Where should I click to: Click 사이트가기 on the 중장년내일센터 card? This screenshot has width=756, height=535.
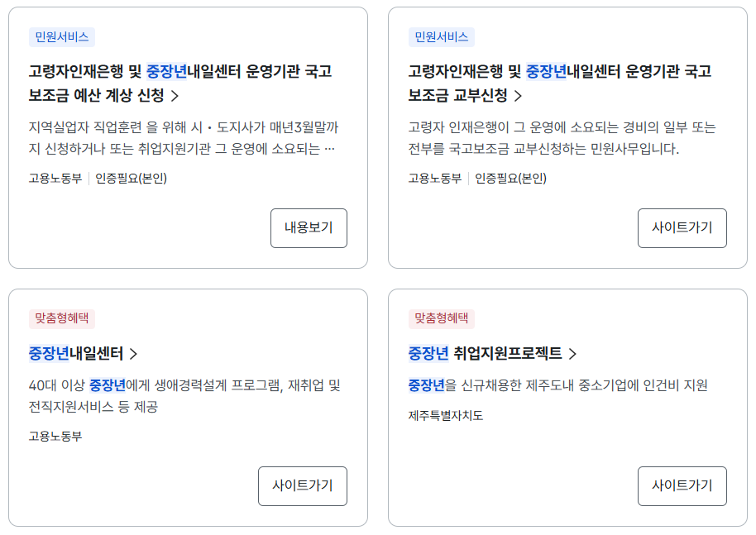[303, 486]
